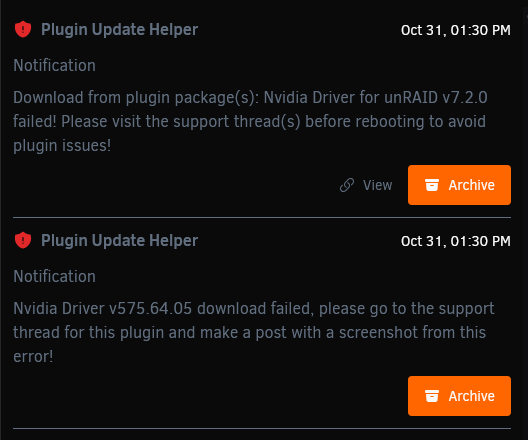Click the 'error!' text in second notification
This screenshot has height=440, width=528.
click(33, 357)
